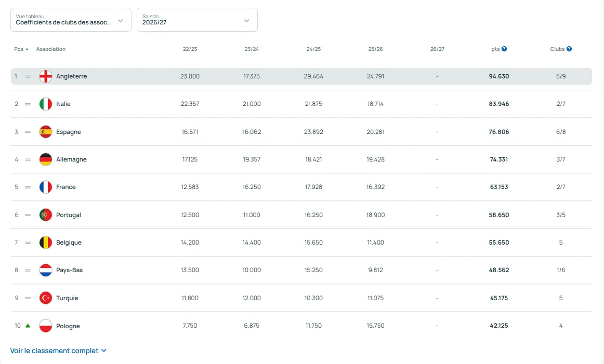Click the Portugal flag icon

(46, 215)
